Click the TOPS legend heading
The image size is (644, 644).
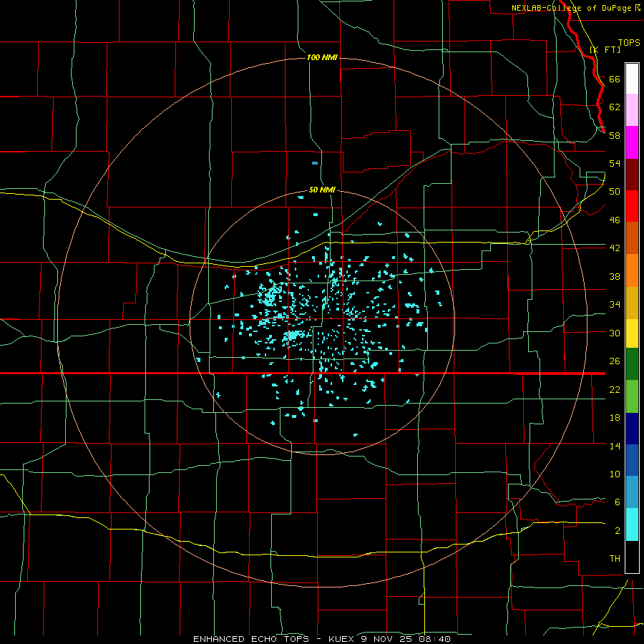(629, 42)
